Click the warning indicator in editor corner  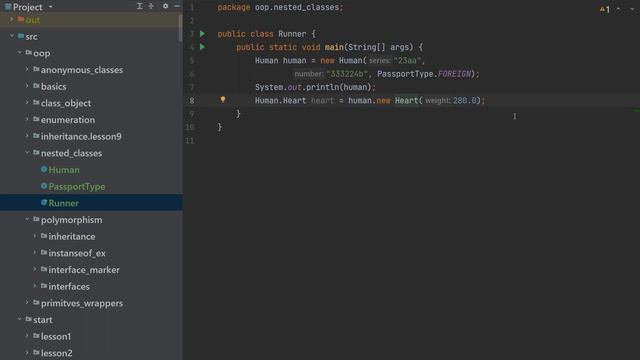click(x=604, y=9)
